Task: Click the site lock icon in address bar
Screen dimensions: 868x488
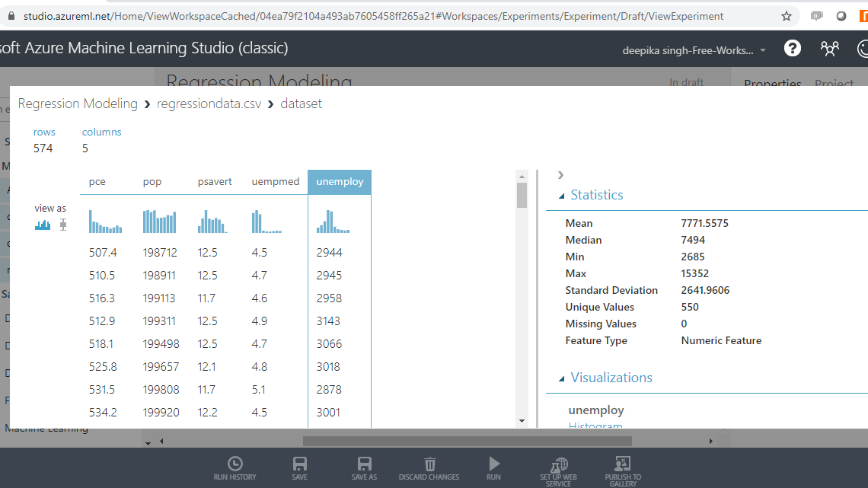Action: pos(11,16)
